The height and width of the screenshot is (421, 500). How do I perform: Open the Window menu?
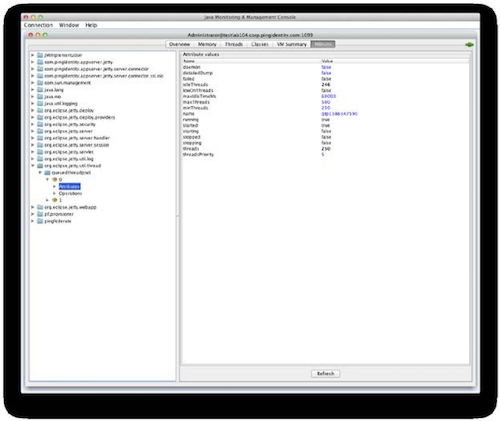pos(69,25)
